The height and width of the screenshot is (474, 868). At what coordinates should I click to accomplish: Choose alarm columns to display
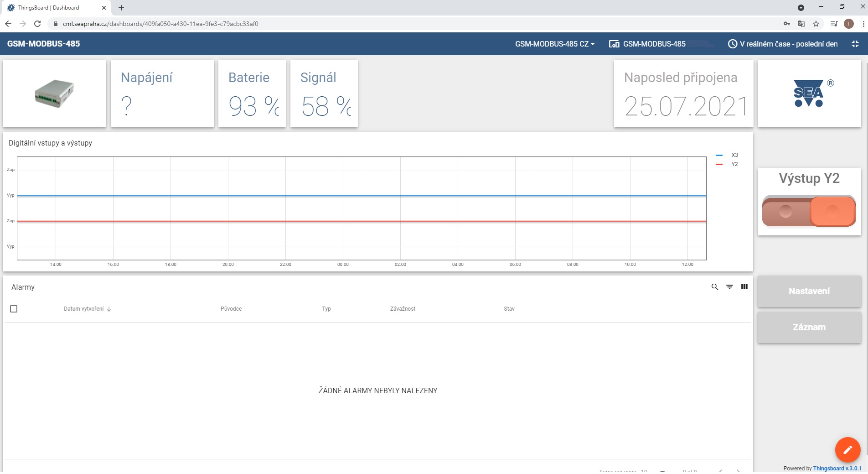click(744, 287)
